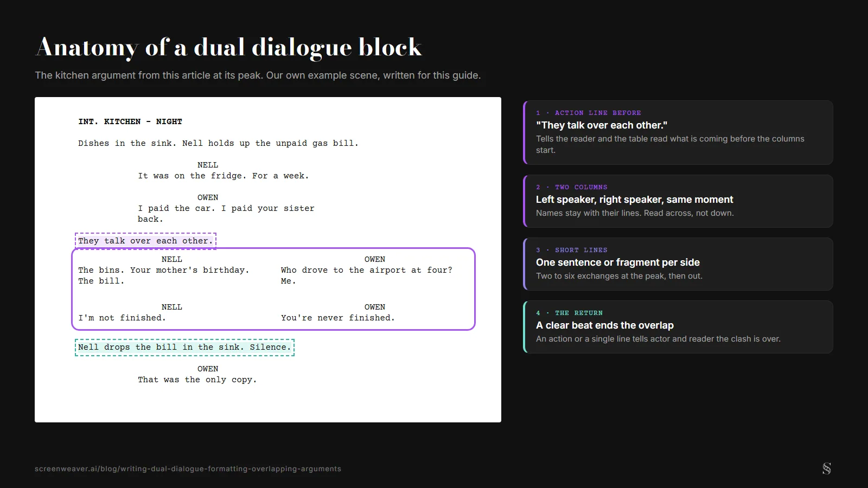This screenshot has width=868, height=488.
Task: Select the line "Dishes in the sink. Nell holds up the unpaid gas bill."
Action: coord(218,143)
